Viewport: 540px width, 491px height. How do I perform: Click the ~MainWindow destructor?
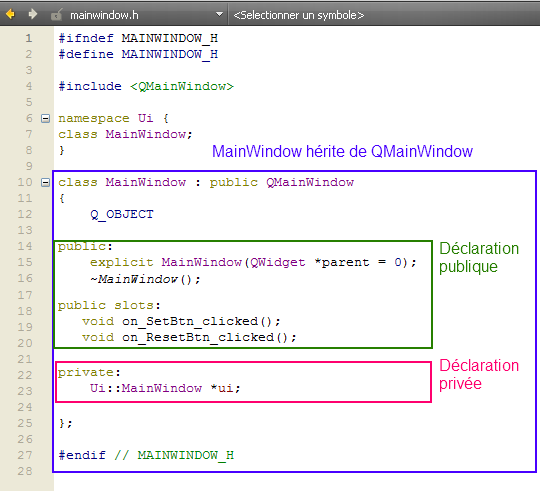tap(145, 279)
